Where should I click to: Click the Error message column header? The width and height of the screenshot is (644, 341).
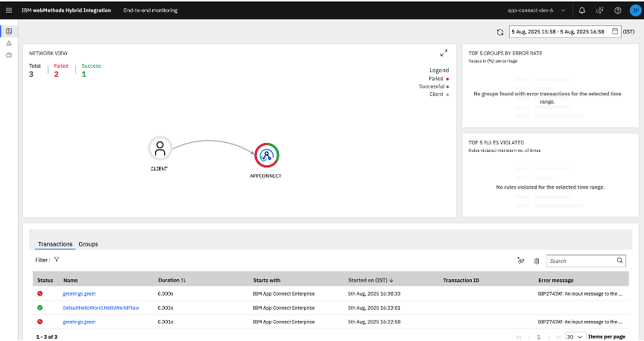pos(556,280)
